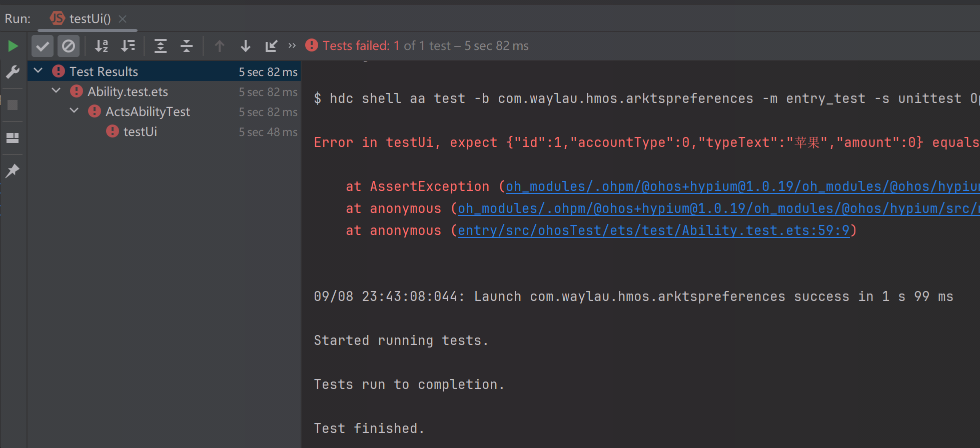980x448 pixels.
Task: Click the green Rerun test button
Action: coord(13,46)
